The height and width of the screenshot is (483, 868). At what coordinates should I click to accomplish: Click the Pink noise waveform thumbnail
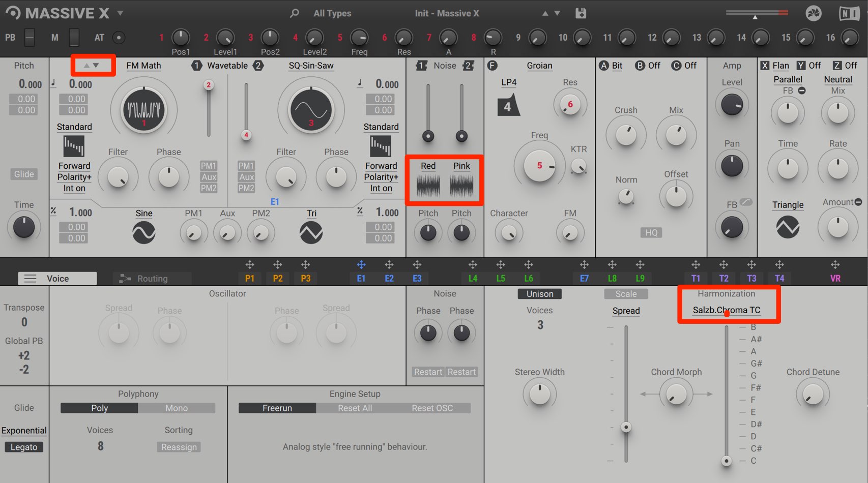tap(461, 186)
